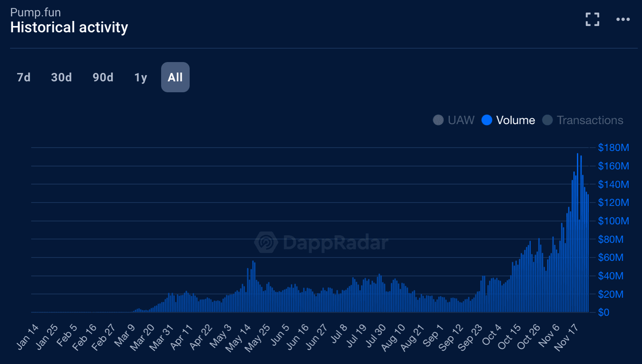The image size is (642, 364).
Task: Click the $120M y-axis label
Action: pyautogui.click(x=613, y=203)
